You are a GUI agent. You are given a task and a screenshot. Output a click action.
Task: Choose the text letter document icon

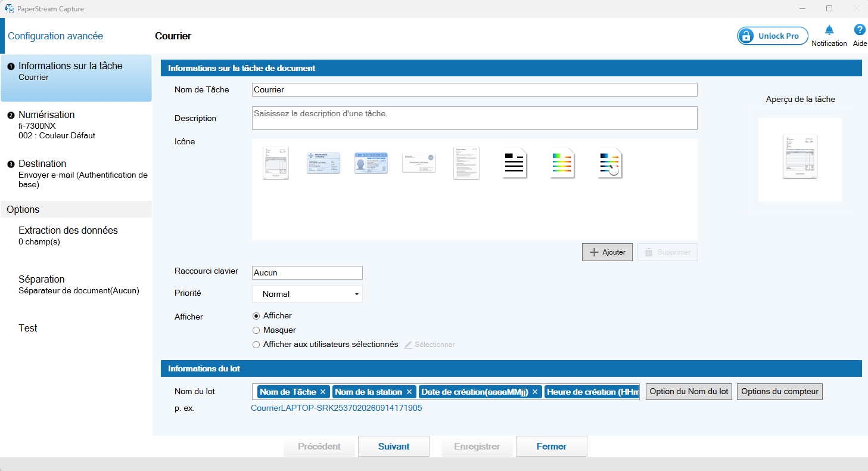[x=466, y=163]
